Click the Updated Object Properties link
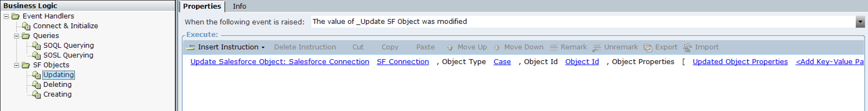 click(740, 62)
